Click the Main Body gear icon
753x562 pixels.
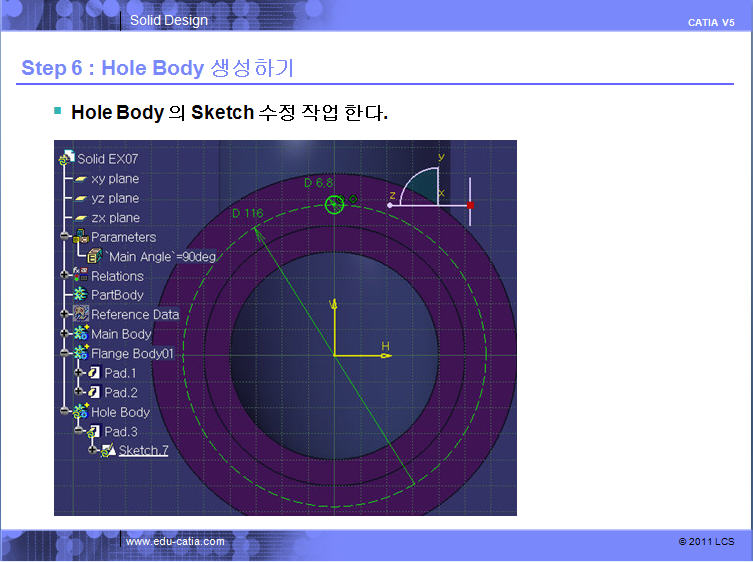[x=81, y=333]
